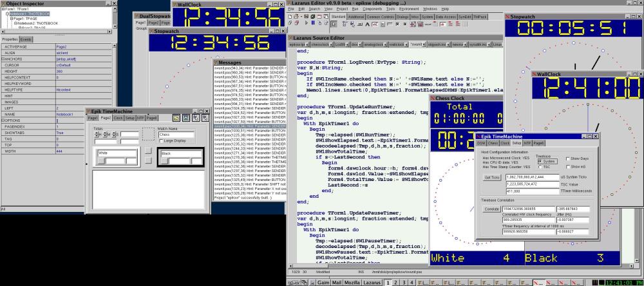Open the Dialogs component palette tab
The height and width of the screenshot is (286, 644).
402,17
